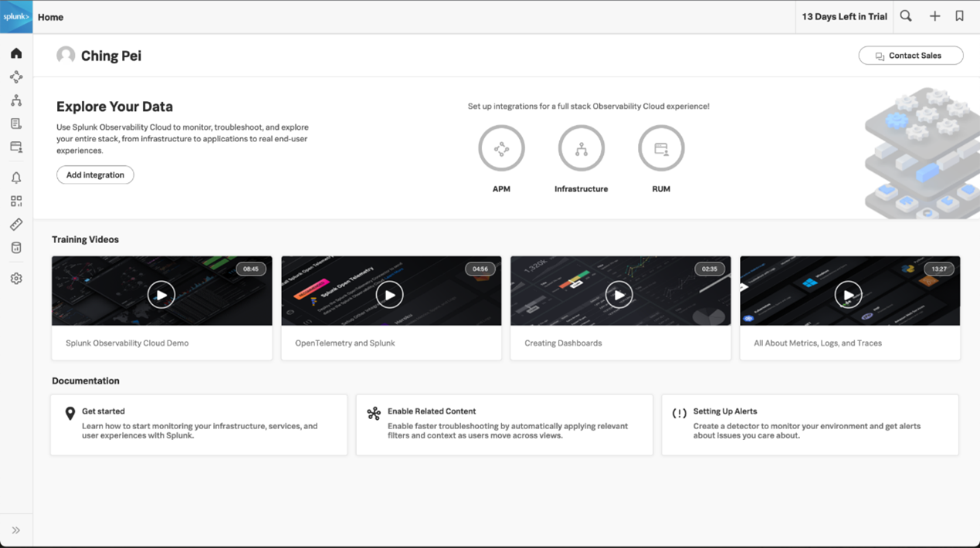Open Setting Up Alerts documentation
Screen dimensions: 980x548
click(x=809, y=425)
